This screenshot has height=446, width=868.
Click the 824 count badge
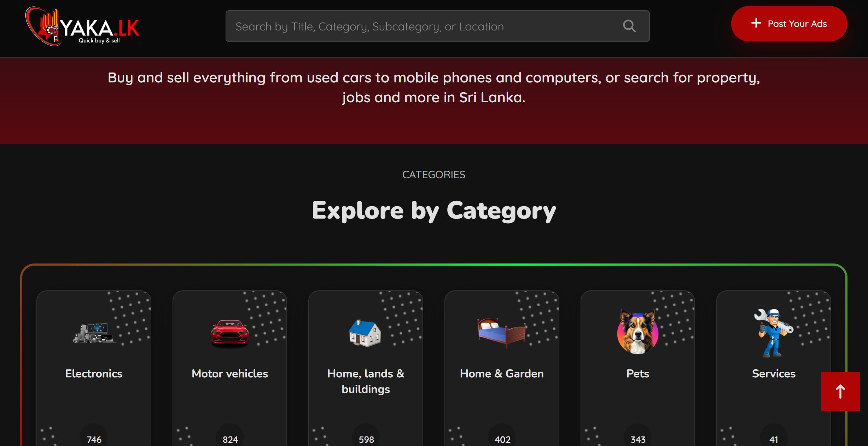[230, 438]
